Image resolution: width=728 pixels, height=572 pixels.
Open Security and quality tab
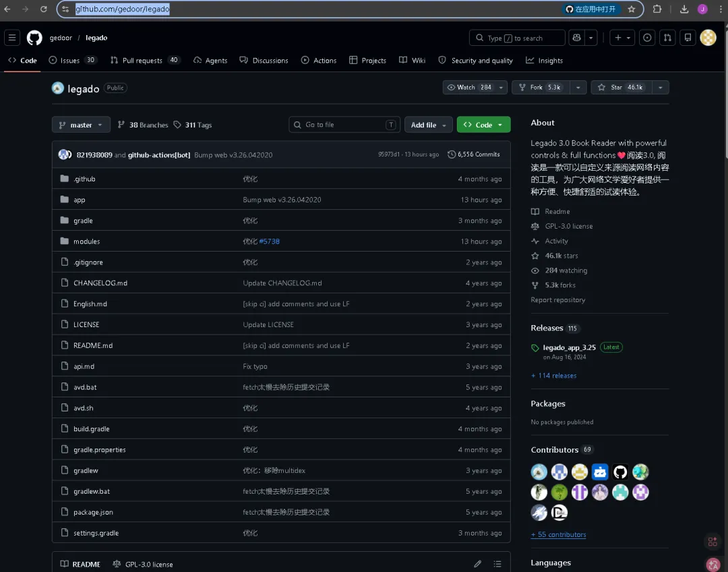[x=475, y=61]
